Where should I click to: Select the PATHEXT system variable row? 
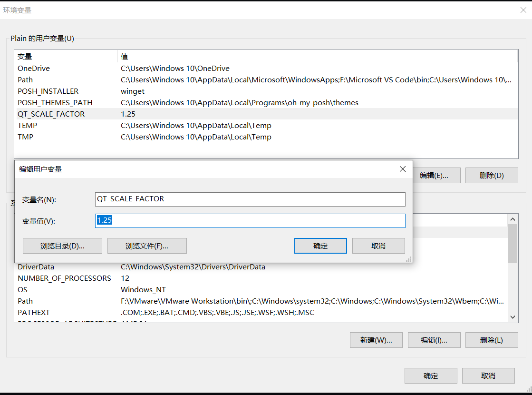click(34, 313)
